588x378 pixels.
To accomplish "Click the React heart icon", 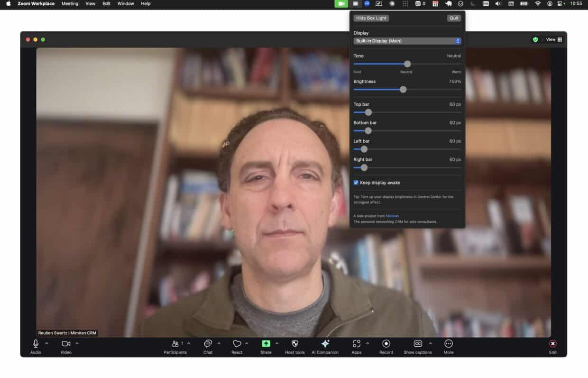I will tap(237, 344).
